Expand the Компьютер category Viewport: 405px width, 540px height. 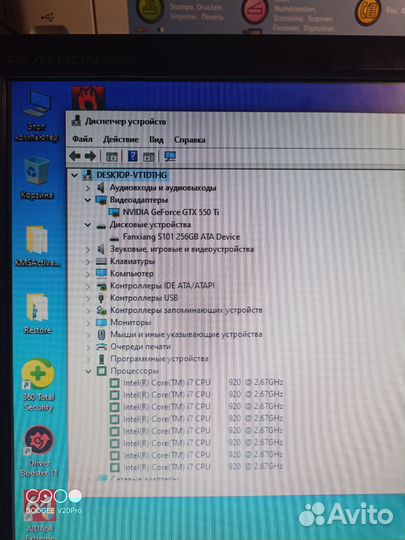point(87,274)
